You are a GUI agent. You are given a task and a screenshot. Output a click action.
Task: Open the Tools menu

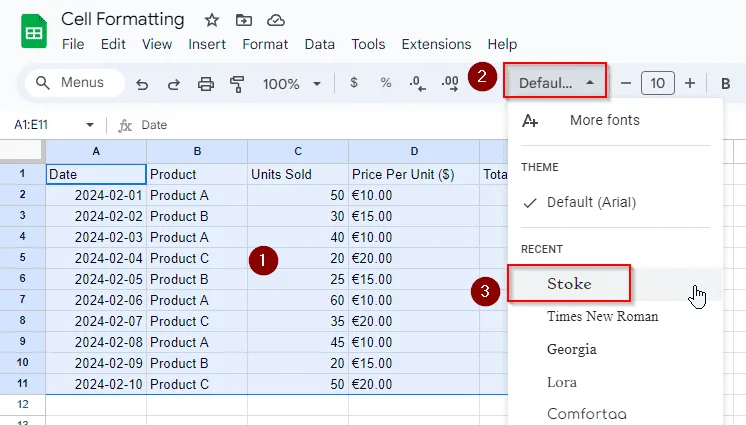coord(368,44)
